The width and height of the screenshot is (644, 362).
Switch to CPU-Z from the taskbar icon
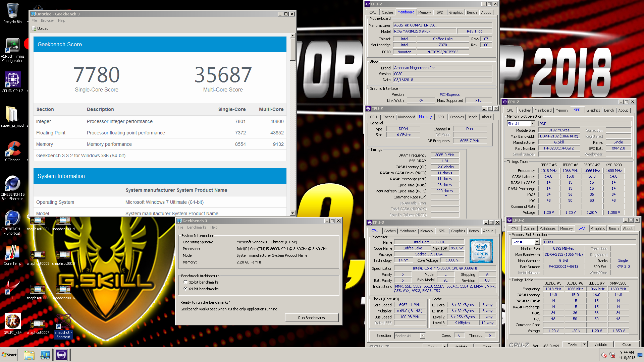coord(61,355)
